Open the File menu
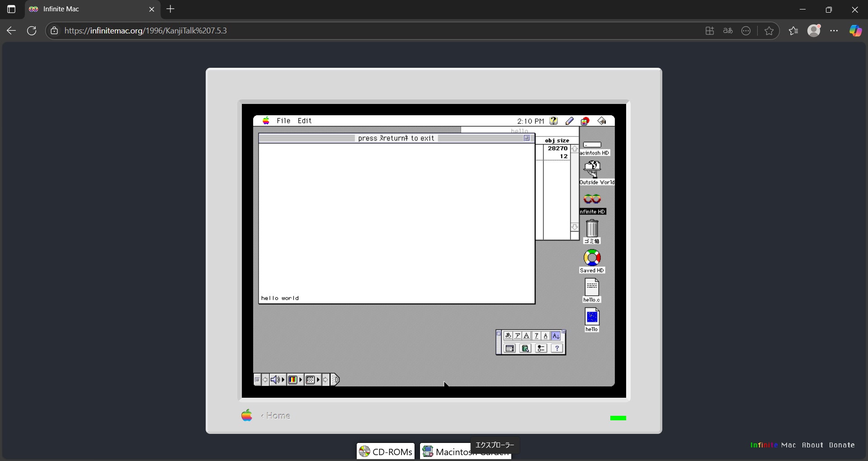The width and height of the screenshot is (868, 461). tap(283, 121)
